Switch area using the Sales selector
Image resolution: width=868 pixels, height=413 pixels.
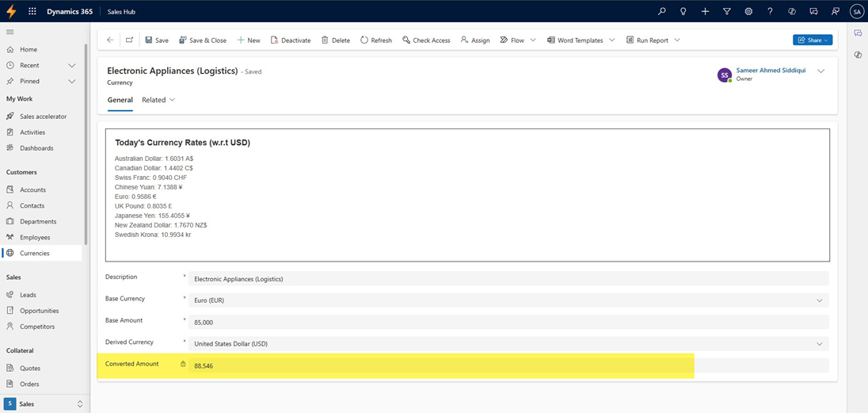pos(44,404)
